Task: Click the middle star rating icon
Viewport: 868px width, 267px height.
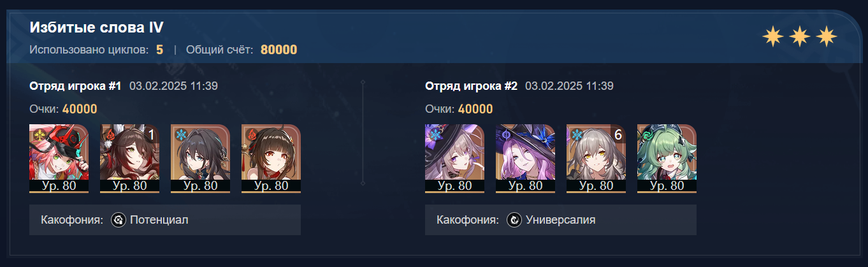Action: pos(799,37)
